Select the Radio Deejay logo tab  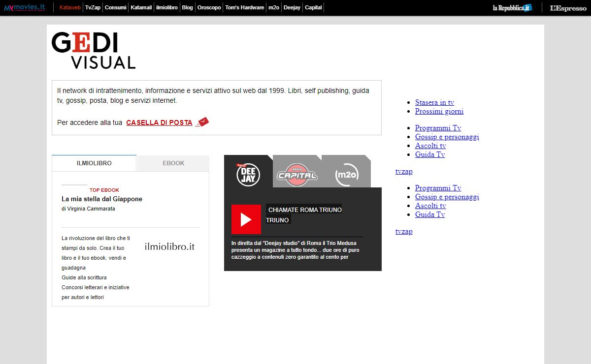[x=248, y=175]
